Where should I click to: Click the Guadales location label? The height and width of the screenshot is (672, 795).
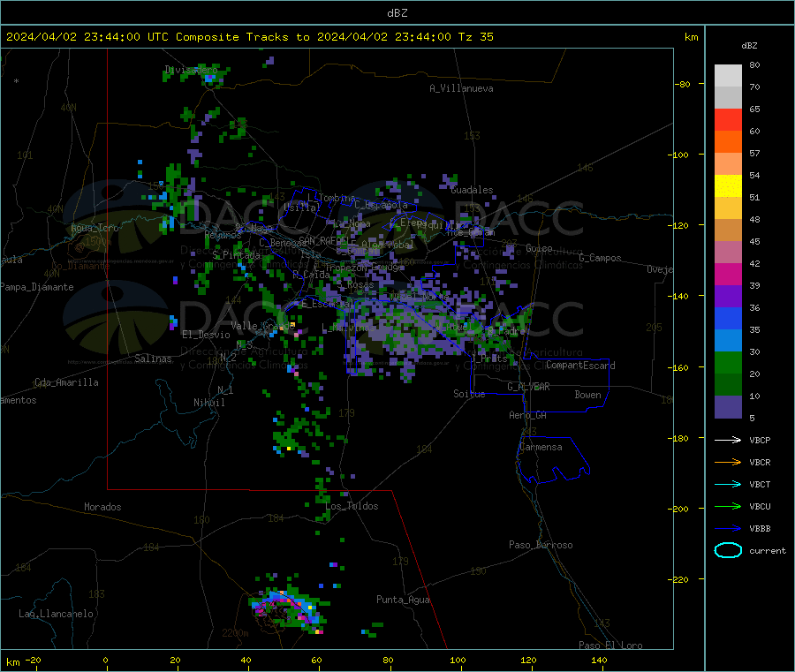472,190
